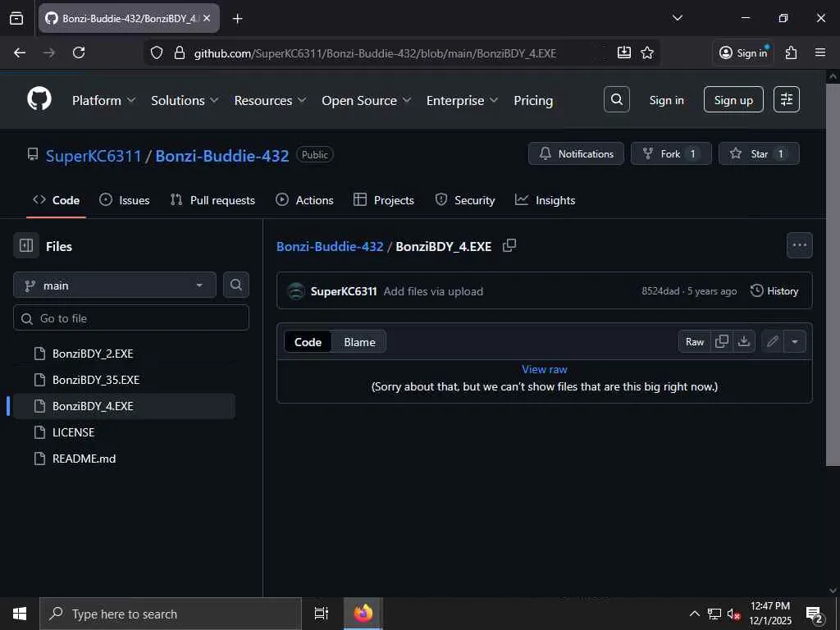This screenshot has width=840, height=630.
Task: Open the Pull requests tab
Action: tap(212, 200)
